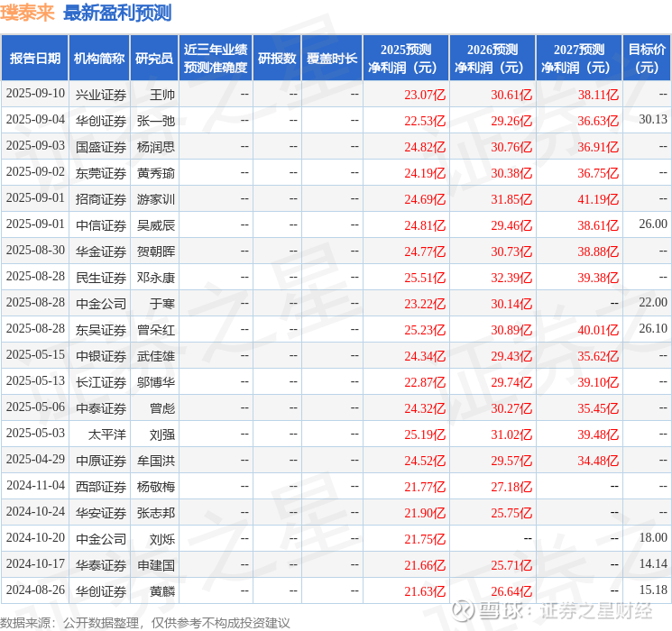Click value 36.75亿 for 东莞证券
This screenshot has width=672, height=631.
[x=598, y=173]
